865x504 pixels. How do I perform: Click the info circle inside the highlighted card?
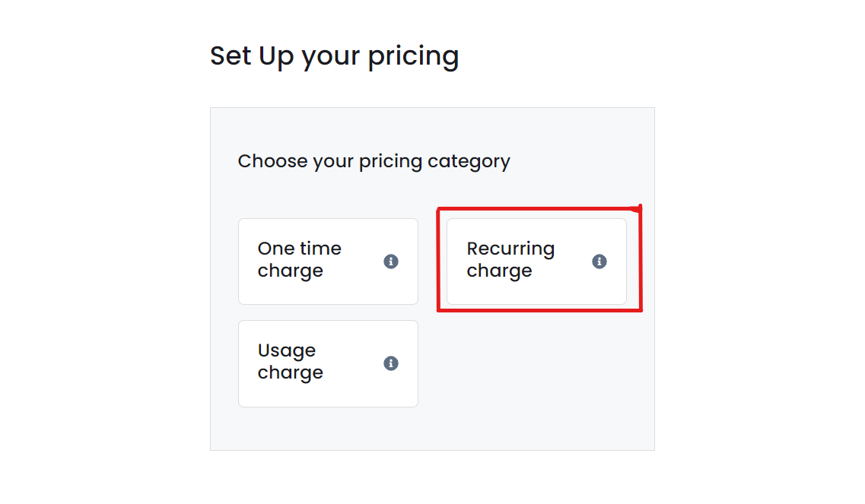(x=598, y=262)
